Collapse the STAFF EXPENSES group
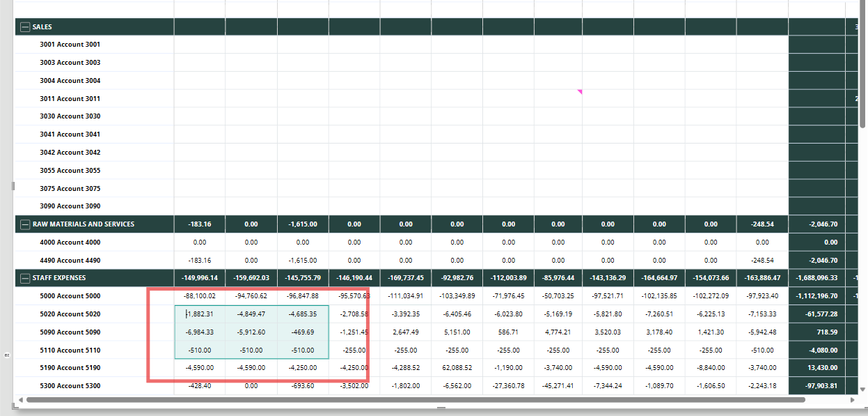 tap(26, 278)
